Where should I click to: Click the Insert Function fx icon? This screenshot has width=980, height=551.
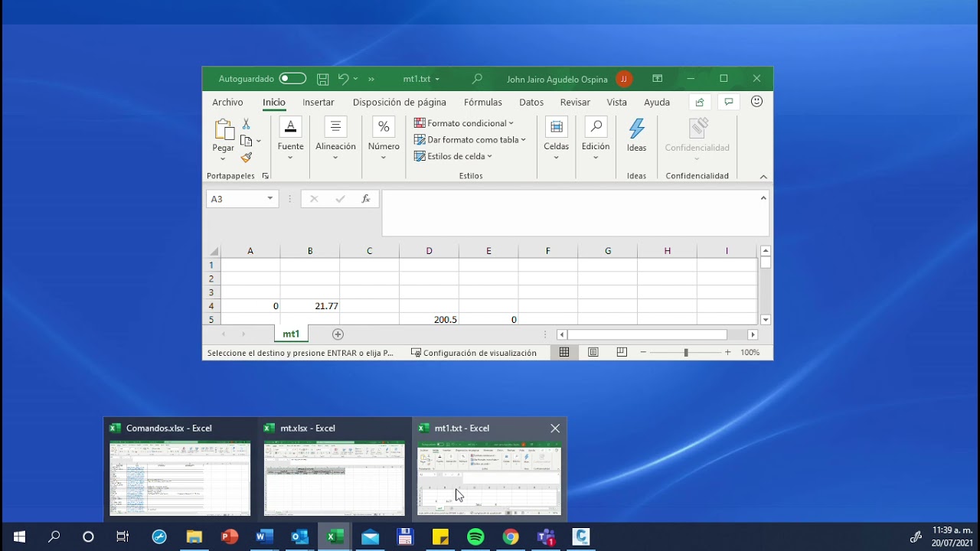[366, 199]
